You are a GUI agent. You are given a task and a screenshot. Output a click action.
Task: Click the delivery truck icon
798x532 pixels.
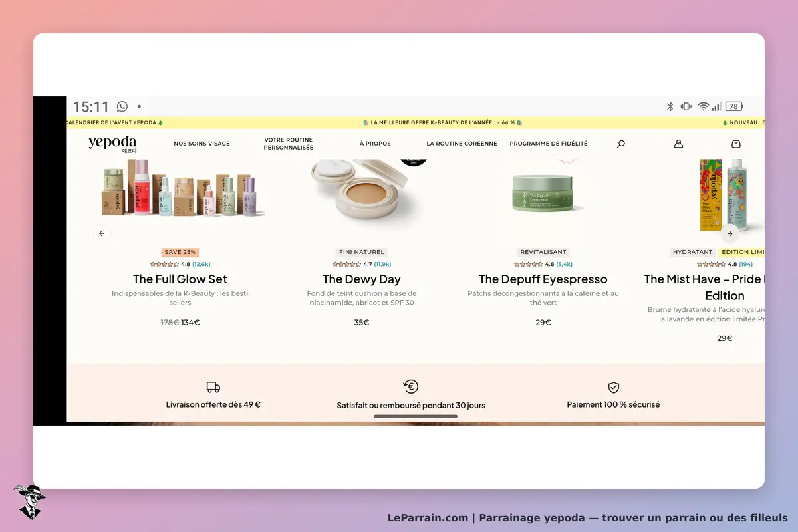tap(213, 387)
